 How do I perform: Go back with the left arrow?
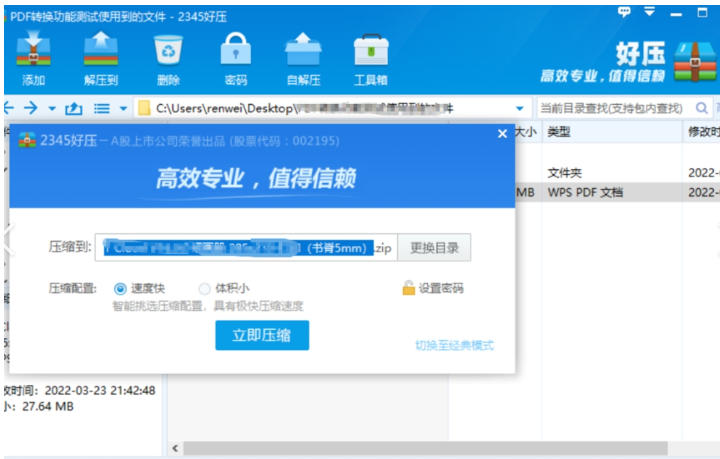click(9, 108)
